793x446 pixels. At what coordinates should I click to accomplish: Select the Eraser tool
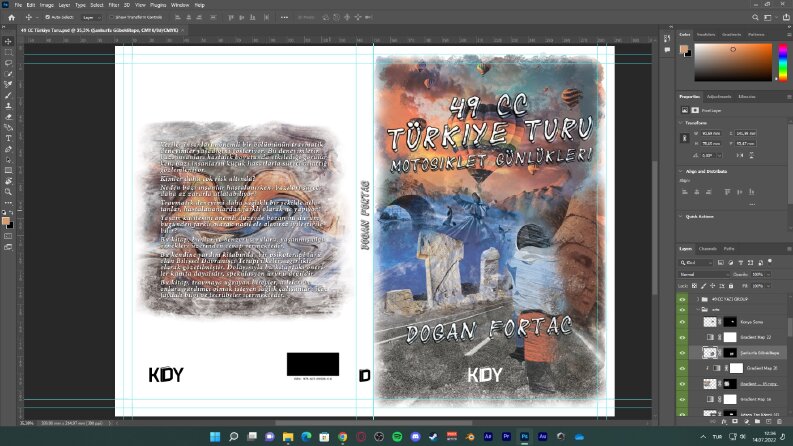coord(8,117)
